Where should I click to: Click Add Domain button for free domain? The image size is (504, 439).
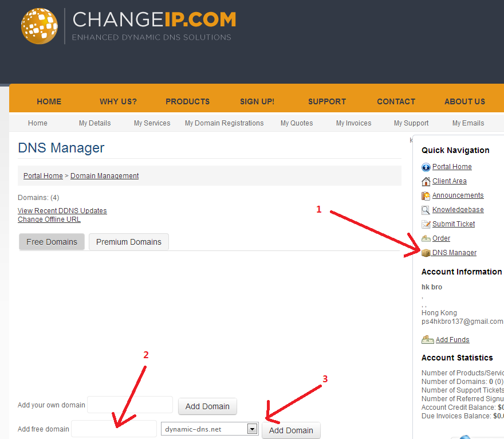[x=291, y=430]
